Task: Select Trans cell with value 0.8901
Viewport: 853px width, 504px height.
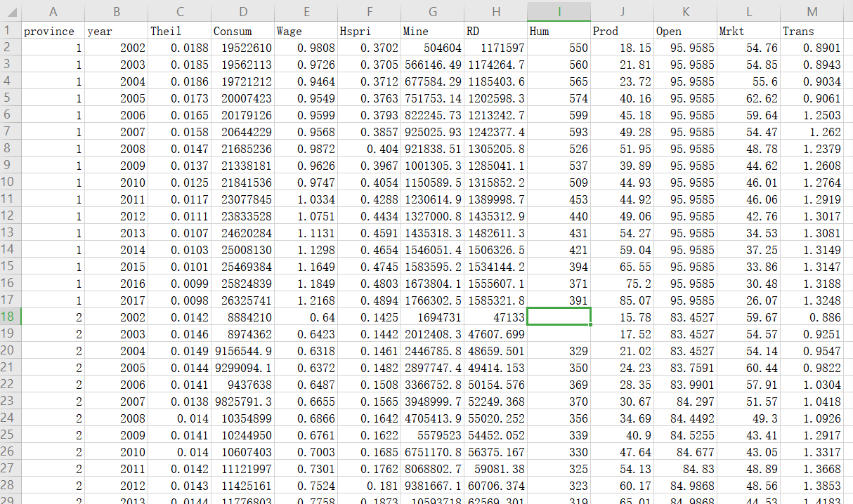Action: (x=812, y=48)
